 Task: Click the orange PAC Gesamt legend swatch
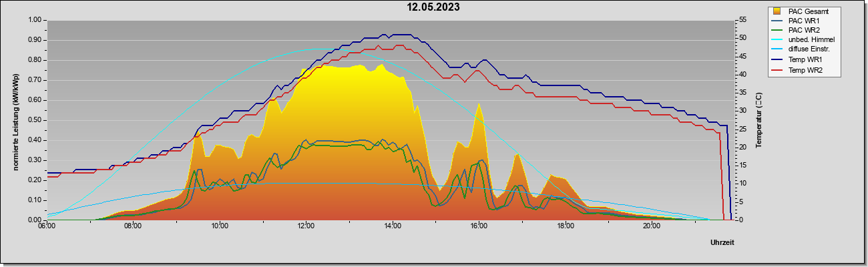point(777,11)
